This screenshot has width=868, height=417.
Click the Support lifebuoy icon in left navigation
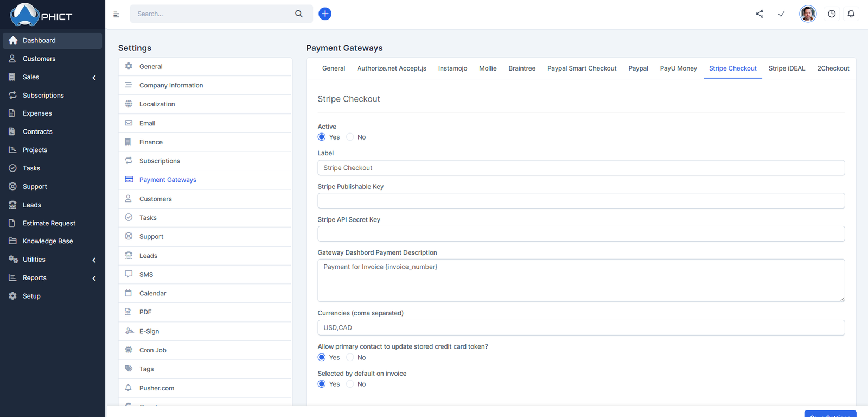12,186
